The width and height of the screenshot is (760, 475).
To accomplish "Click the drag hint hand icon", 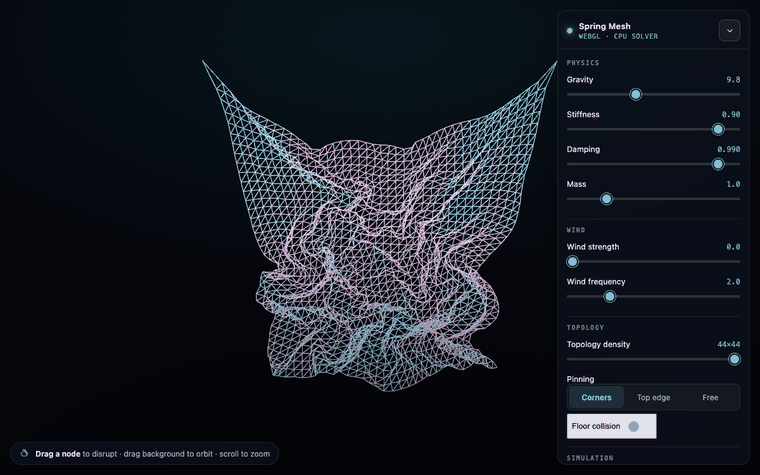I will 24,454.
